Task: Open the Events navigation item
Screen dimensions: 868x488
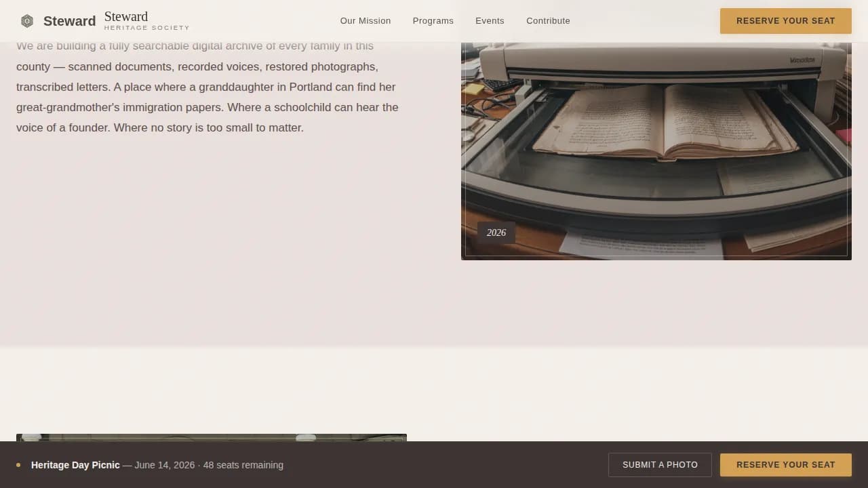Action: coord(490,21)
